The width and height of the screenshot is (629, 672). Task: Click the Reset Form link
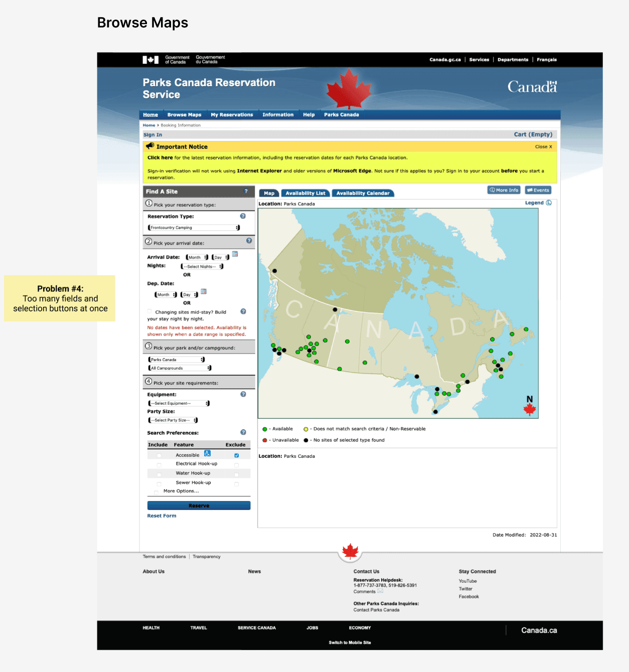162,516
